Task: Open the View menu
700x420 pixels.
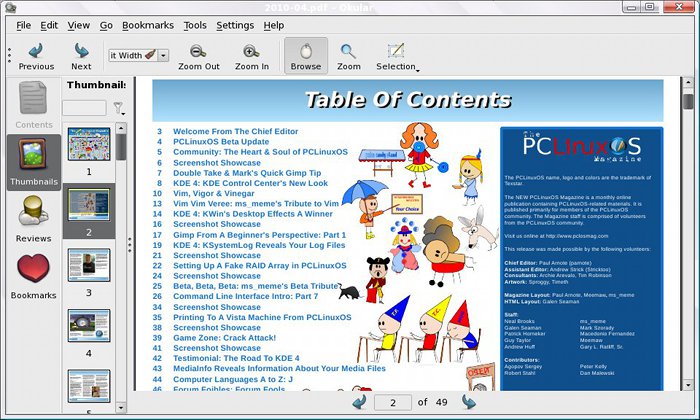Action: pyautogui.click(x=79, y=25)
